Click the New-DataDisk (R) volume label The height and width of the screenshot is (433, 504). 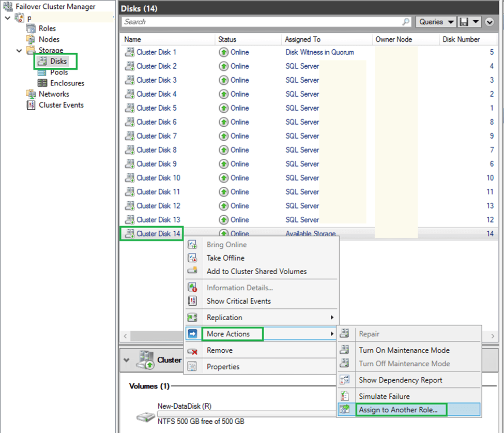185,406
